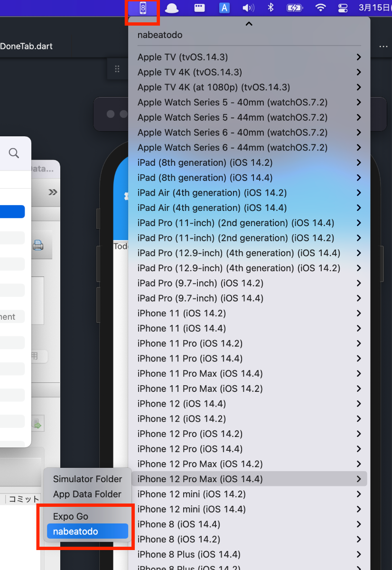The width and height of the screenshot is (392, 570).
Task: Click the printer icon in background window
Action: coord(38,245)
